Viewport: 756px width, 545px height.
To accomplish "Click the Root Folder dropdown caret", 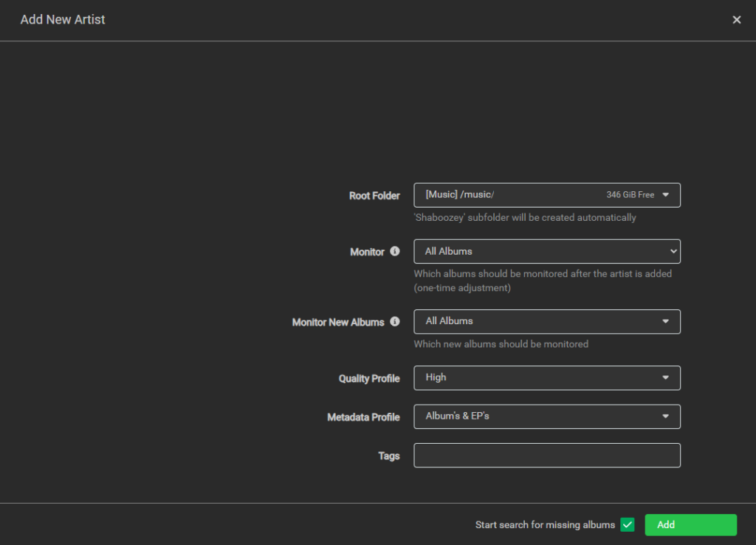I will (667, 195).
